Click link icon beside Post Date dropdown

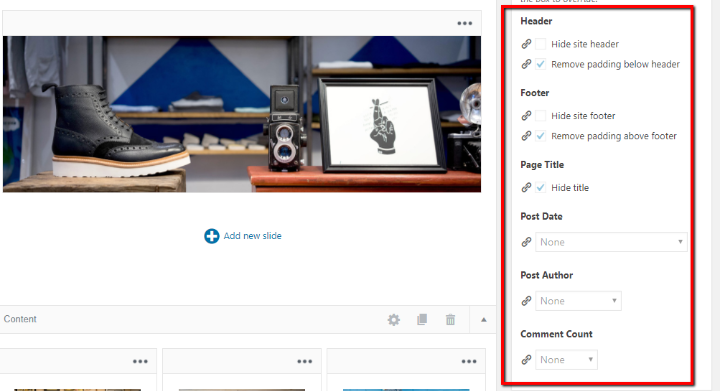[x=526, y=242]
